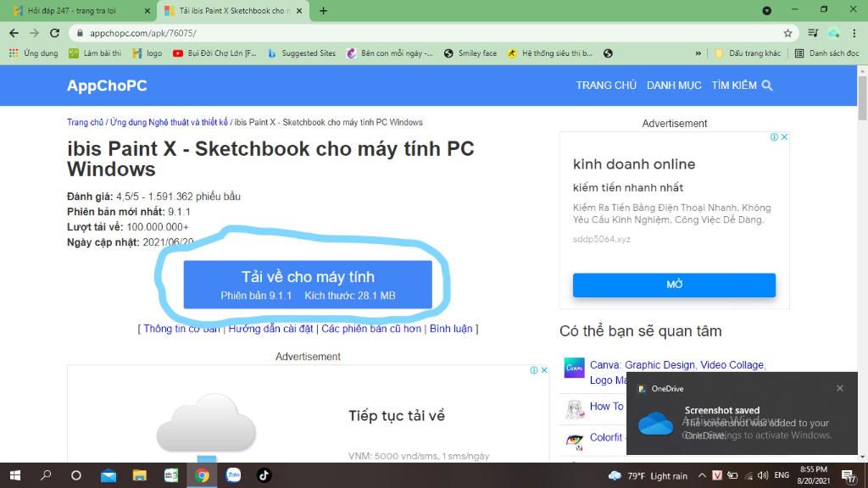Viewport: 868px width, 488px height.
Task: Close the lower banner ad X icon
Action: pyautogui.click(x=544, y=370)
